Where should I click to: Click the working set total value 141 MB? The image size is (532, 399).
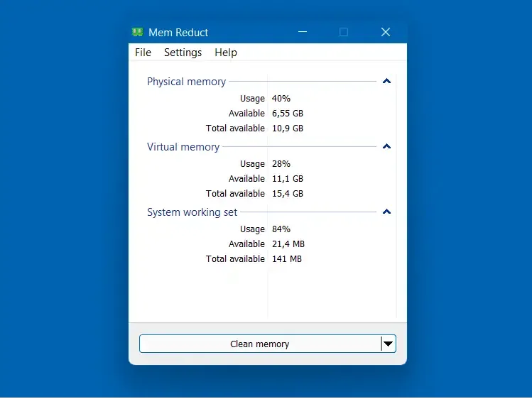[287, 259]
